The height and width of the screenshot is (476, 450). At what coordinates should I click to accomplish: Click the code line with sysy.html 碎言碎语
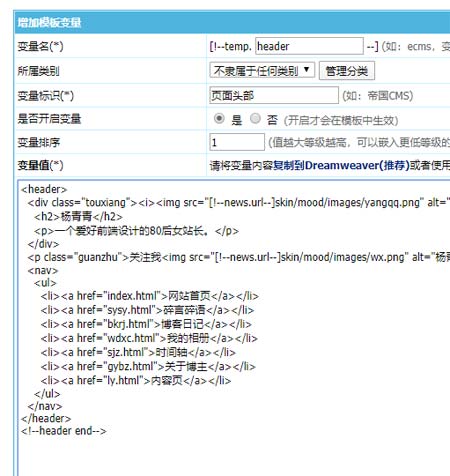(x=147, y=310)
